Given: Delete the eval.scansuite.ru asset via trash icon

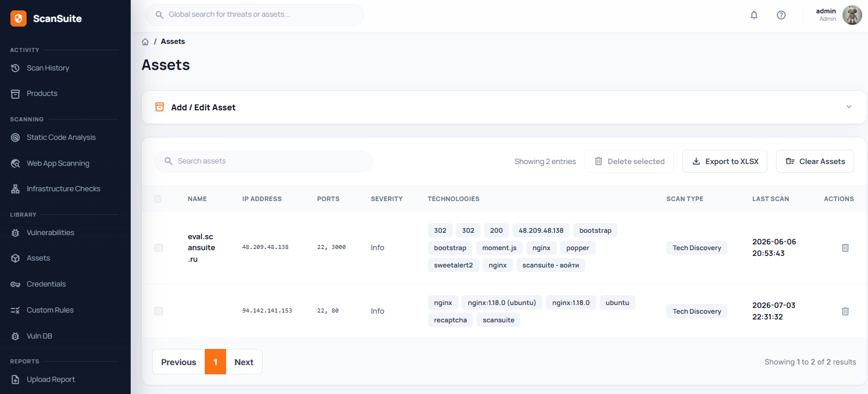Looking at the screenshot, I should (x=845, y=248).
